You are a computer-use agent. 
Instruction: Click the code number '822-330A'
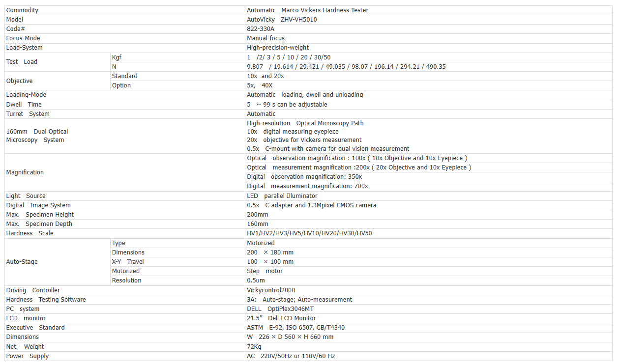pos(261,29)
